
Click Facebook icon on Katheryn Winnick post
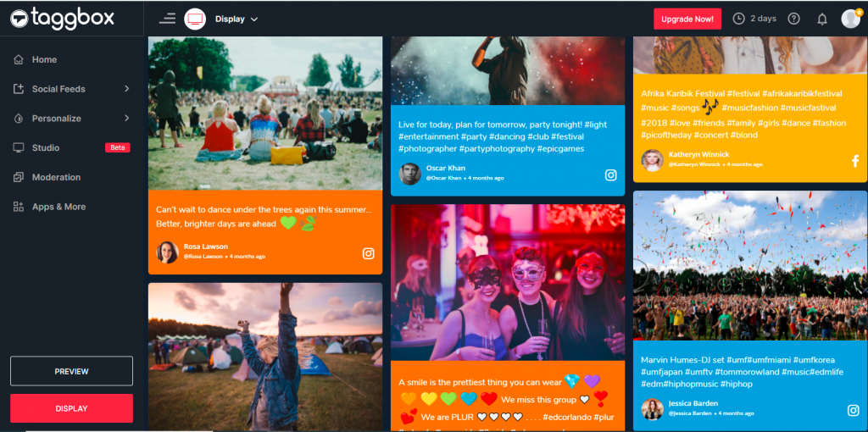tap(854, 161)
